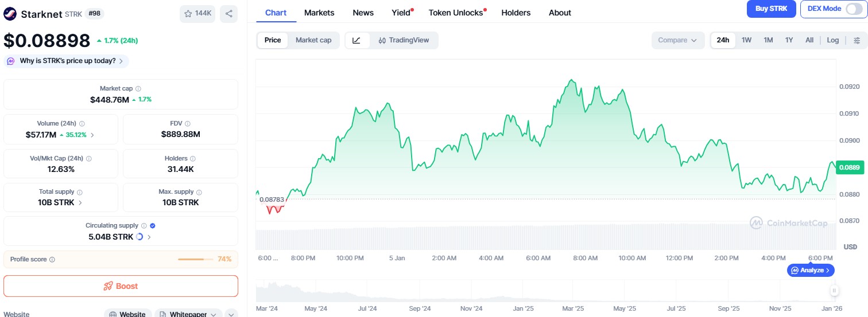Click the 0.0889 current price label
This screenshot has width=868, height=317.
[850, 167]
